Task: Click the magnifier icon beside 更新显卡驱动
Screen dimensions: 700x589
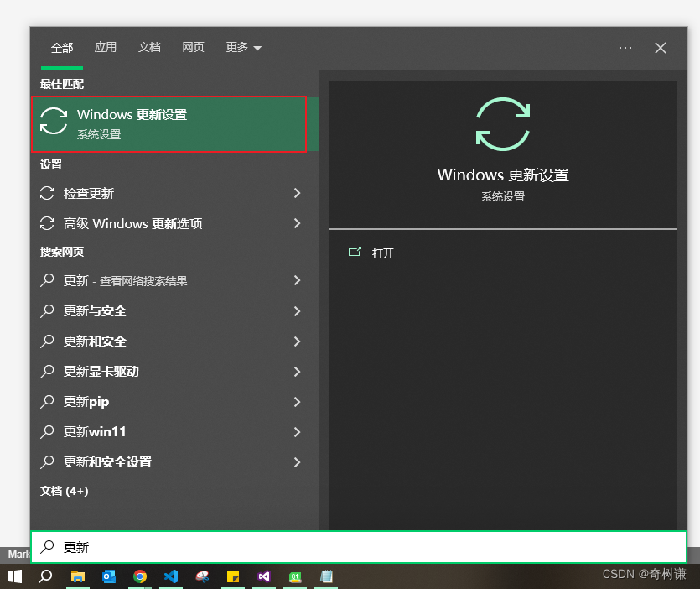Action: click(47, 371)
